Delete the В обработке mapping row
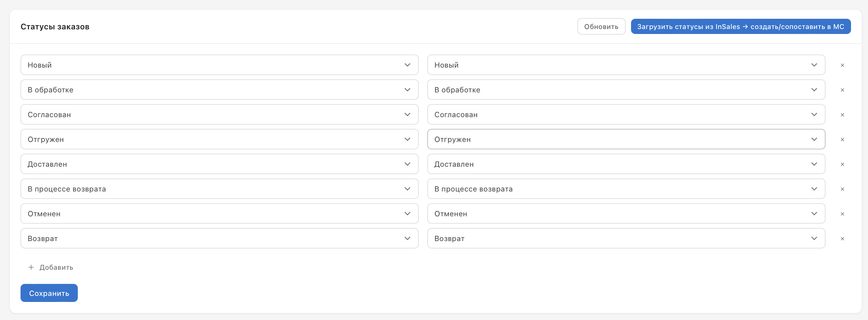 [x=842, y=90]
